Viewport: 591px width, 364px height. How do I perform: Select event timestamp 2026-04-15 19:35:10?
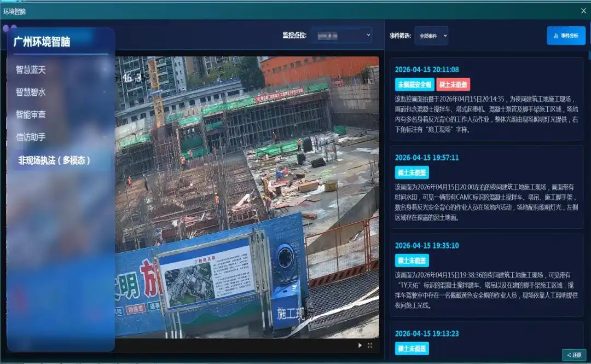(x=427, y=246)
